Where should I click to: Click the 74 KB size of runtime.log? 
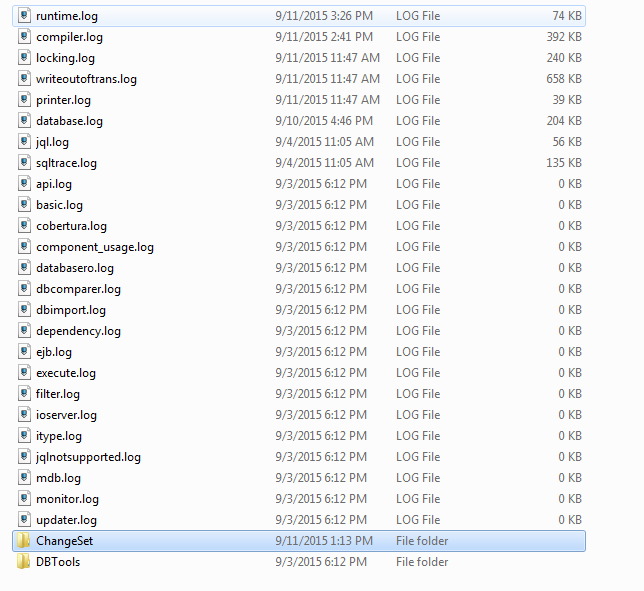(566, 16)
